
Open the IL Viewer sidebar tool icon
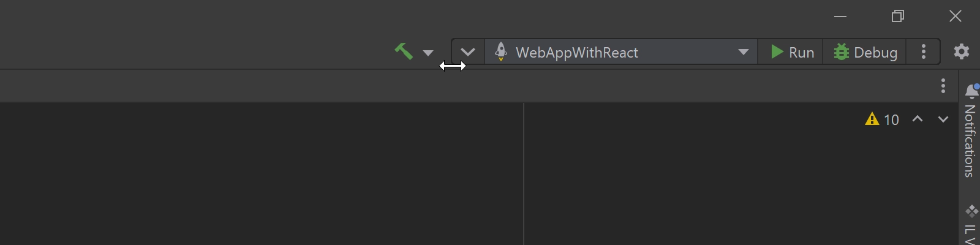tap(971, 212)
